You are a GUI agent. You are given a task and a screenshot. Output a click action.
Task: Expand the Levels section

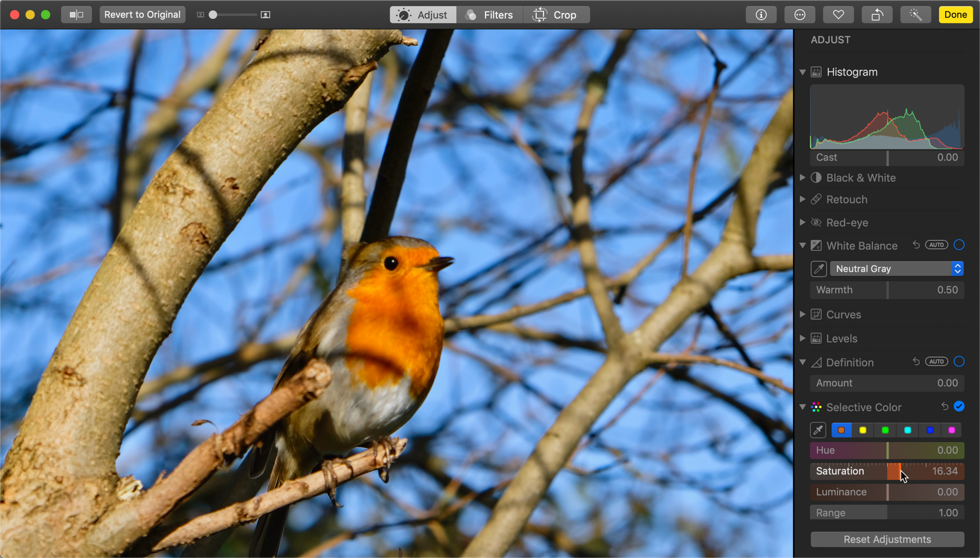pos(802,338)
